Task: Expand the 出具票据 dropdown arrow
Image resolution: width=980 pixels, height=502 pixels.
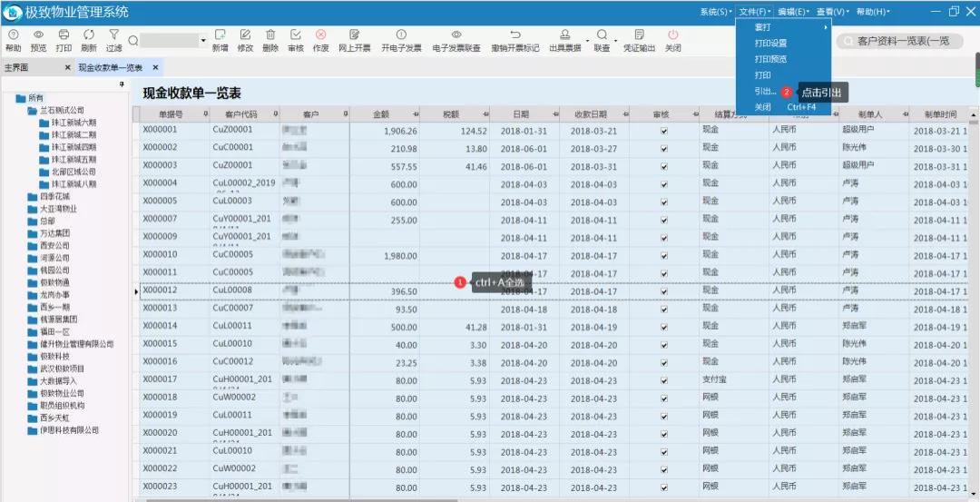Action: pyautogui.click(x=587, y=41)
